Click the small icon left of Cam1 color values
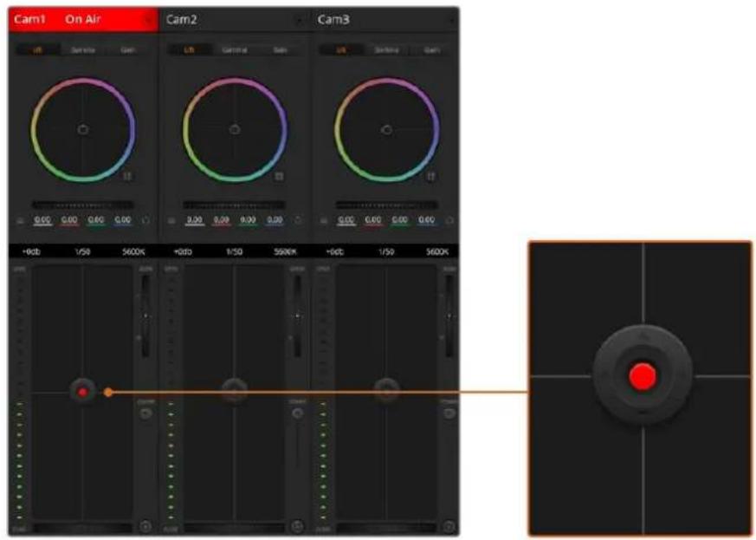 (20, 220)
